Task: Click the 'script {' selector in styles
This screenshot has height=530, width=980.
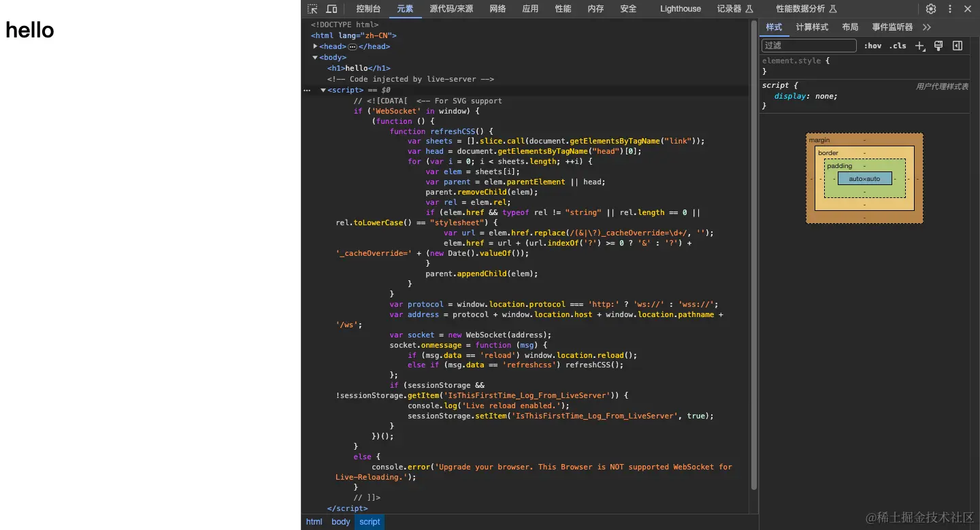Action: click(x=780, y=85)
